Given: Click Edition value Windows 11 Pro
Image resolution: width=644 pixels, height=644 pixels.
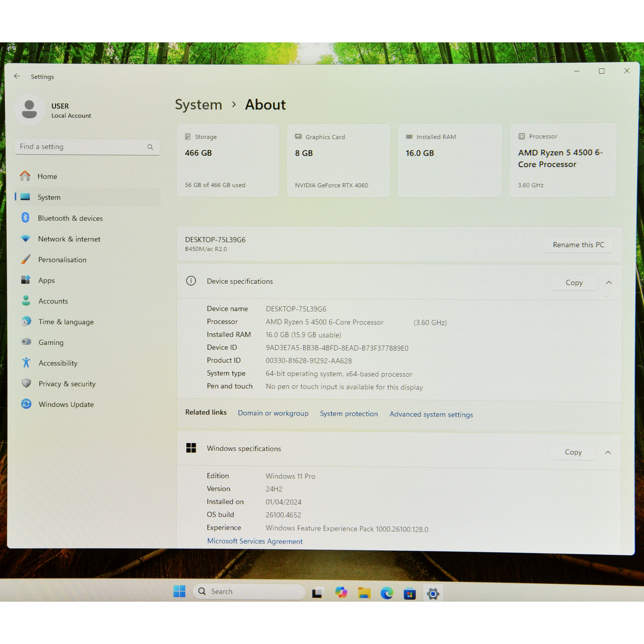Looking at the screenshot, I should coord(290,476).
